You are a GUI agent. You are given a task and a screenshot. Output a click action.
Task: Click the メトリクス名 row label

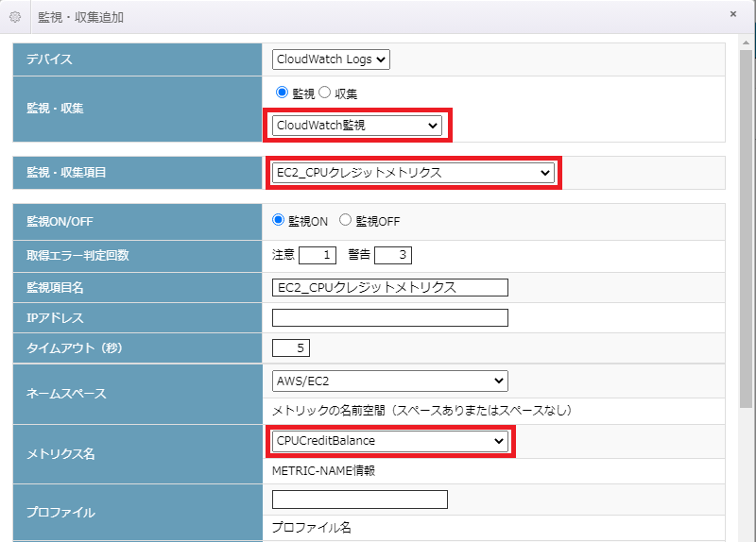click(x=60, y=454)
